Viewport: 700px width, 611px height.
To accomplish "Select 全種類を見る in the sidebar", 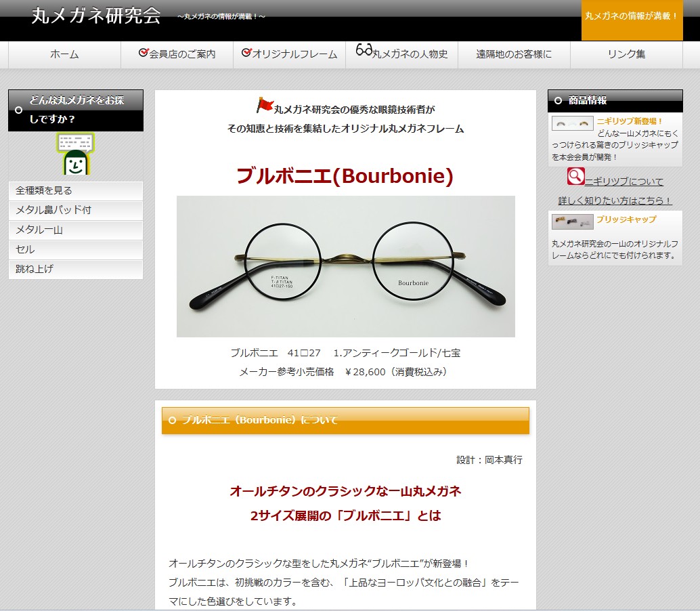I will pyautogui.click(x=75, y=191).
